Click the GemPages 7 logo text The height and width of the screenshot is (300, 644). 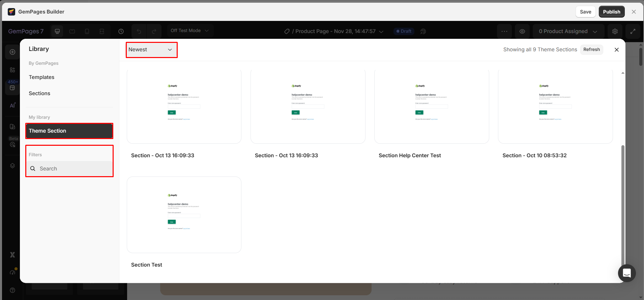26,31
